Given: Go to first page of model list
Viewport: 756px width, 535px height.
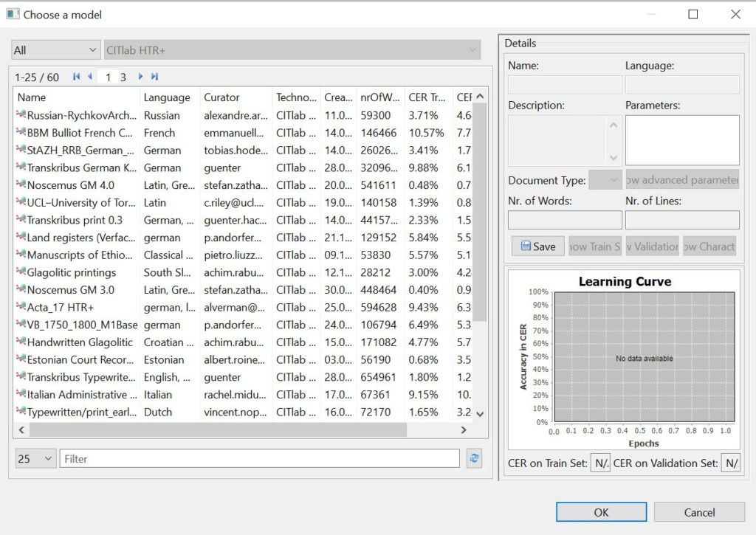Looking at the screenshot, I should point(76,77).
